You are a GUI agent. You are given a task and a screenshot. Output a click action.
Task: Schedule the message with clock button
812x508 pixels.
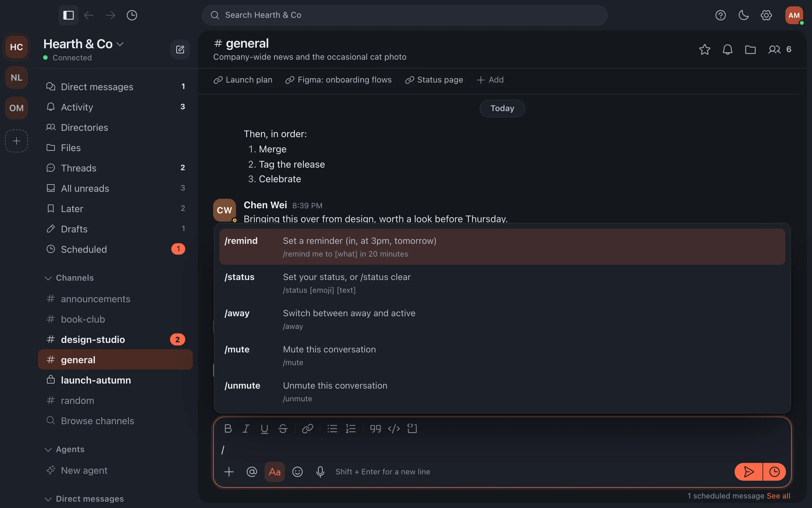click(775, 472)
